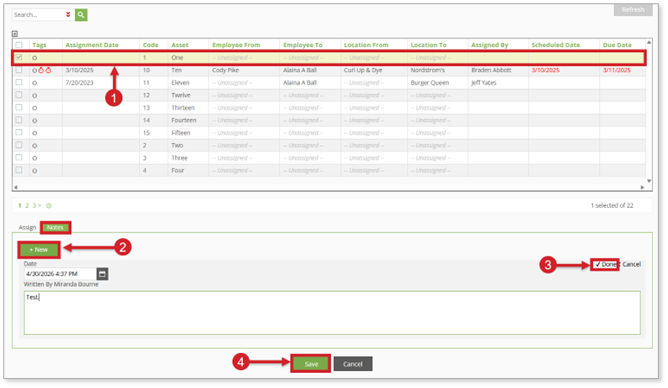The width and height of the screenshot is (668, 388).
Task: Check the checkbox for asset Twelve
Action: click(x=19, y=95)
